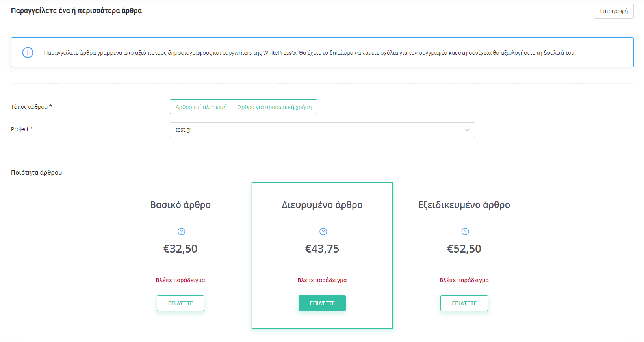
Task: Click the Βασικό άρθρο card title
Action: 180,205
